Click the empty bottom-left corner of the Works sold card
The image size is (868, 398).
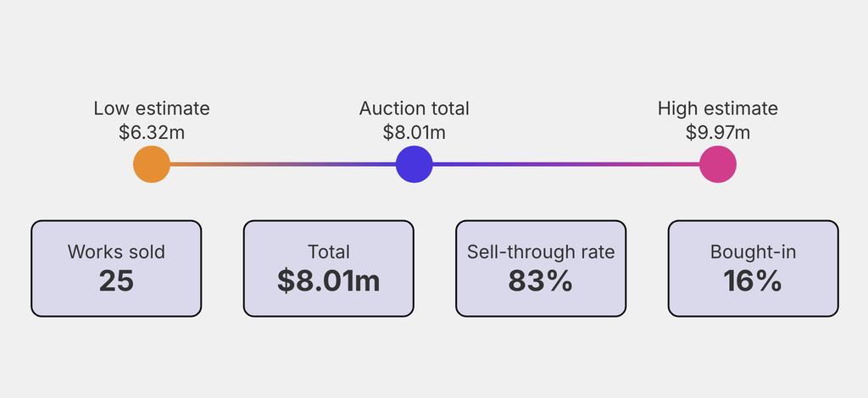[x=44, y=305]
